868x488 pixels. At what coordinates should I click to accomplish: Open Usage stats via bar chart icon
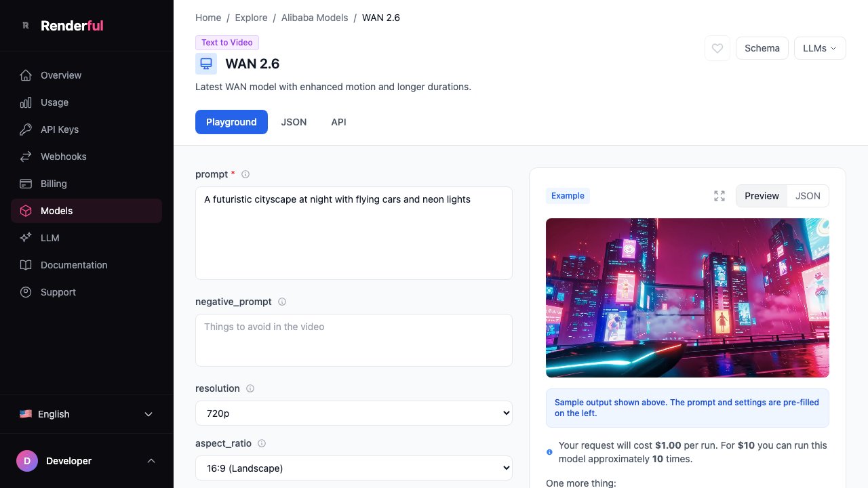click(x=26, y=102)
